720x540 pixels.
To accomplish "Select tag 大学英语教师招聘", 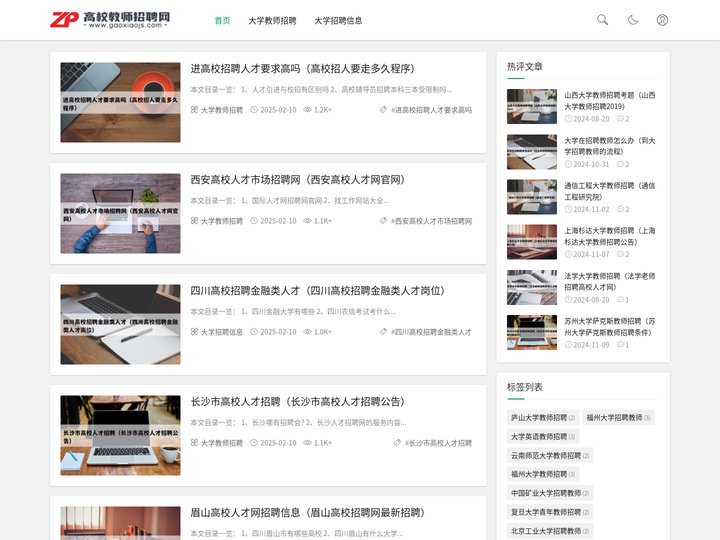I will 543,437.
